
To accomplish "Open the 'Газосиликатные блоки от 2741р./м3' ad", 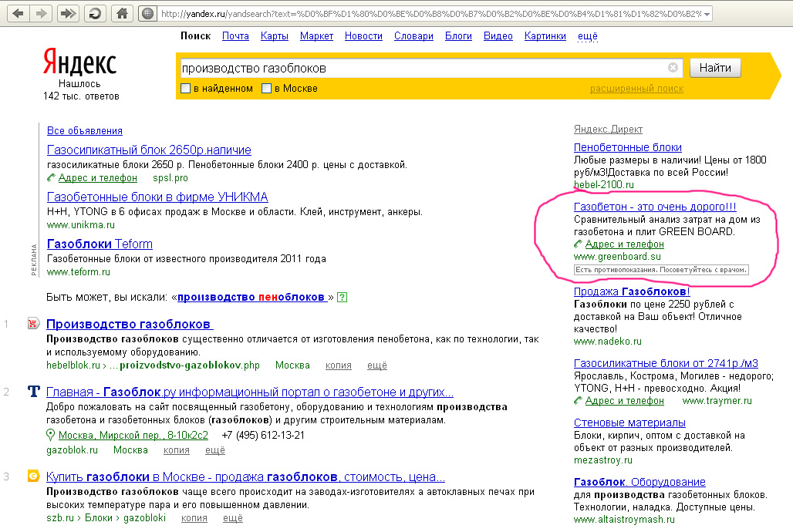I will coord(666,363).
